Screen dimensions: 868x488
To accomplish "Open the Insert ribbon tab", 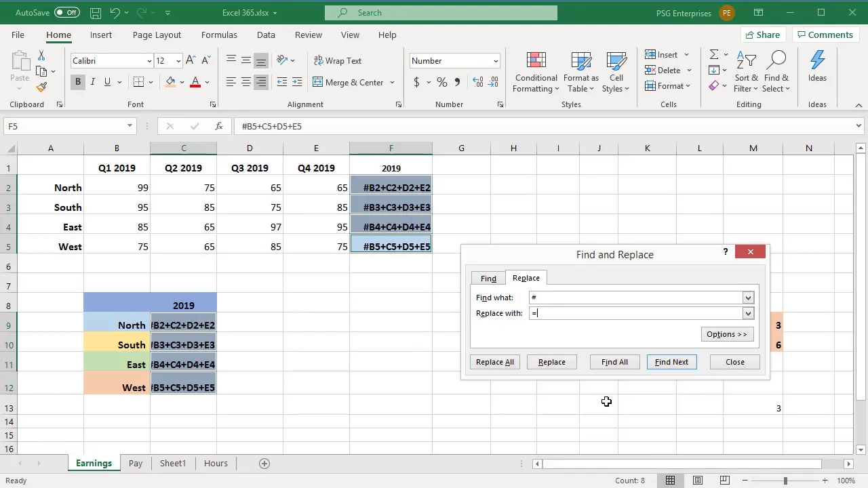I will point(101,35).
